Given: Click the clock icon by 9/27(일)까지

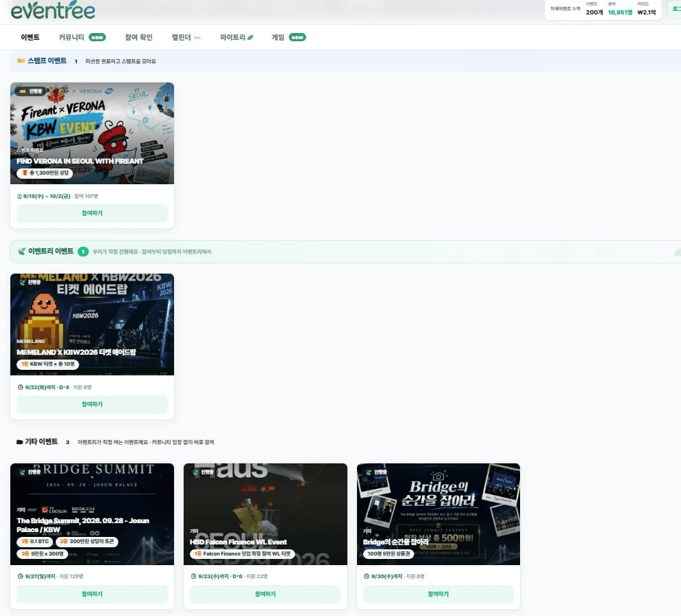Looking at the screenshot, I should [x=20, y=577].
